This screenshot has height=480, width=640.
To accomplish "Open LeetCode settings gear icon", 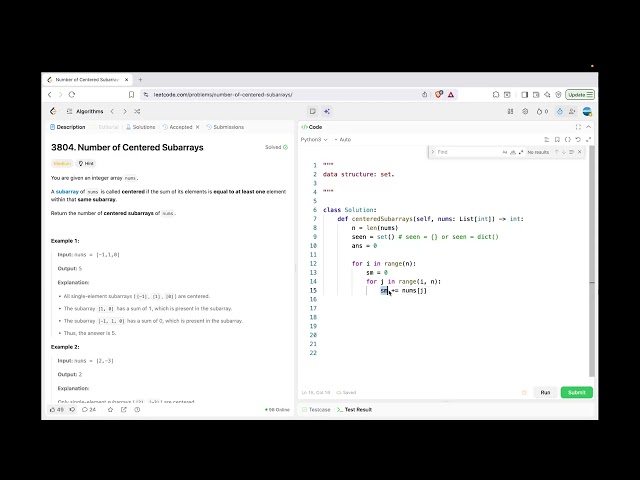I will coord(525,111).
